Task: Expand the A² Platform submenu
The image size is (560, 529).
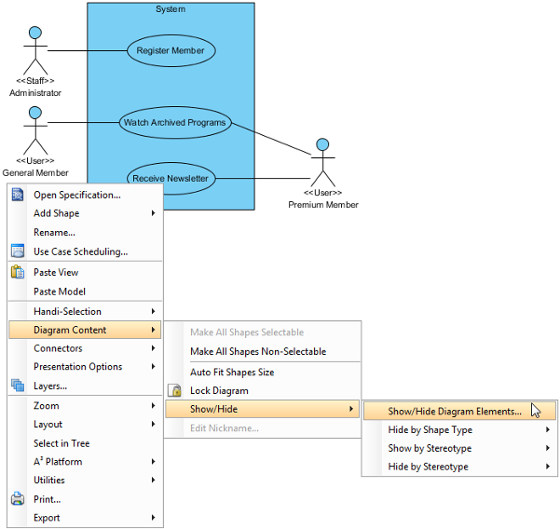Action: pos(85,462)
